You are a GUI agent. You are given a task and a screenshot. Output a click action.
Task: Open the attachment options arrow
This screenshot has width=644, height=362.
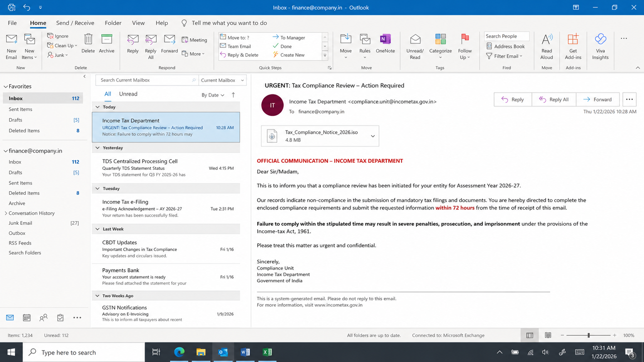(372, 136)
